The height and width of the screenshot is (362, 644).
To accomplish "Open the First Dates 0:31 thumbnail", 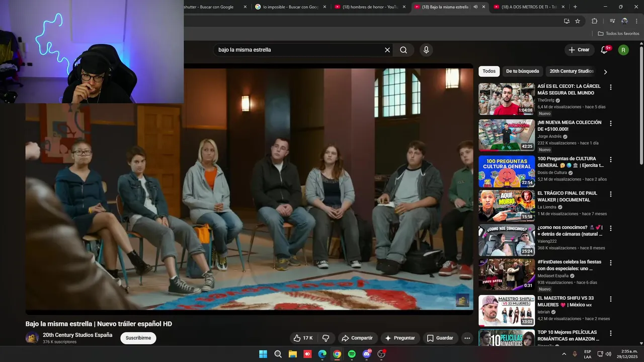I will 507,275.
